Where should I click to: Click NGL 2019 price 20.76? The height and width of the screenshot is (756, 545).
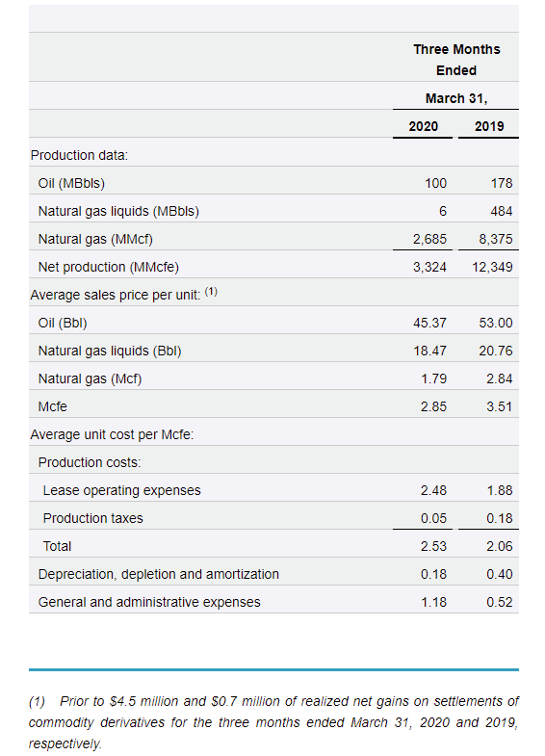[496, 351]
